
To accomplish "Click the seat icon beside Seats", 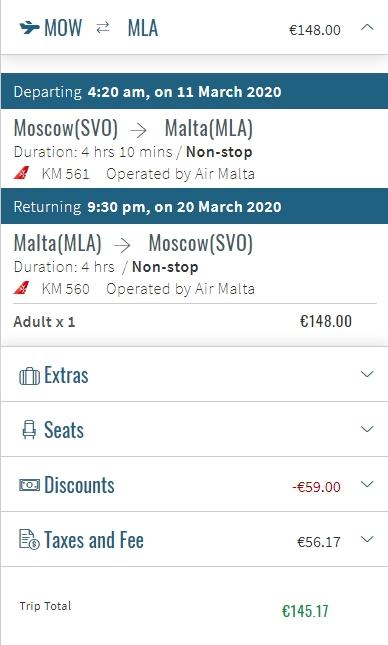I will 29,430.
